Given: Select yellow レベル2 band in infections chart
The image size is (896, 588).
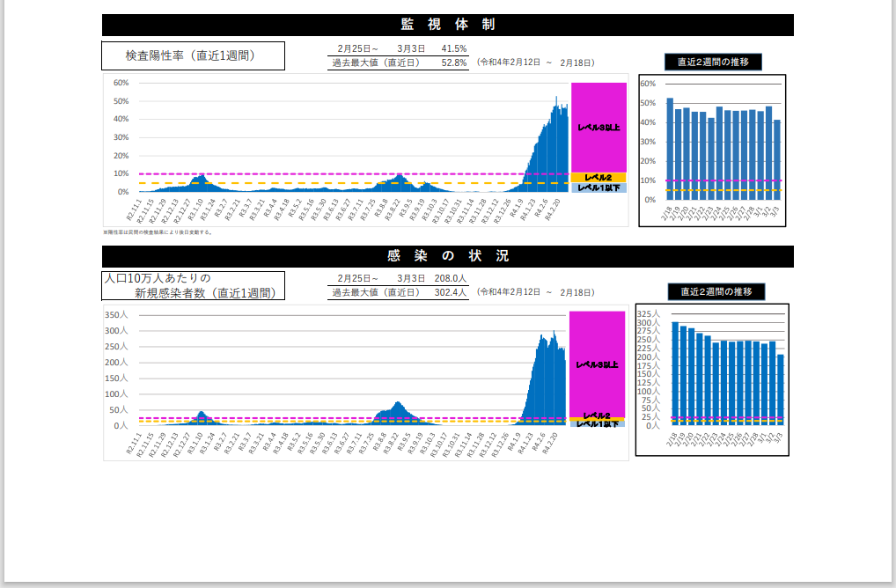Looking at the screenshot, I should click(598, 415).
